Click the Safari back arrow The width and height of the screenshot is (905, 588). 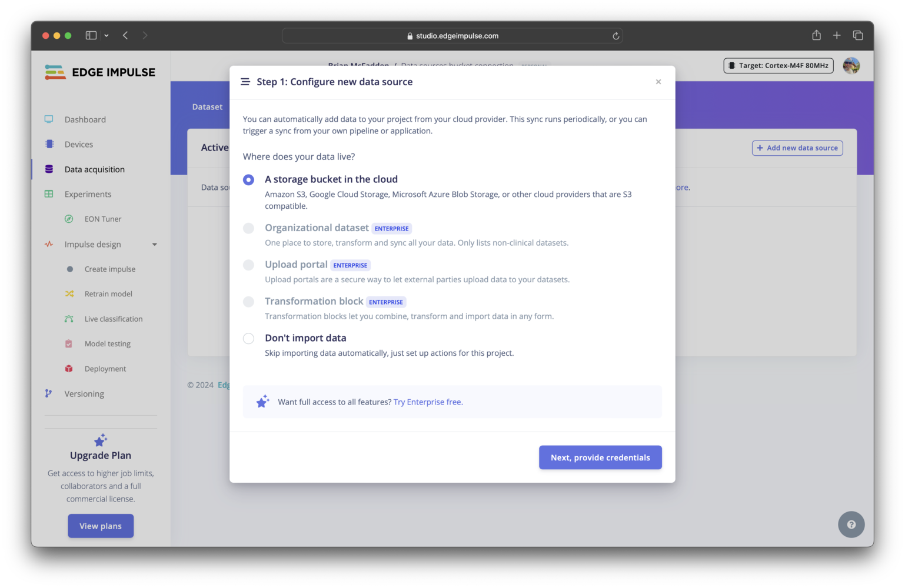pos(125,35)
